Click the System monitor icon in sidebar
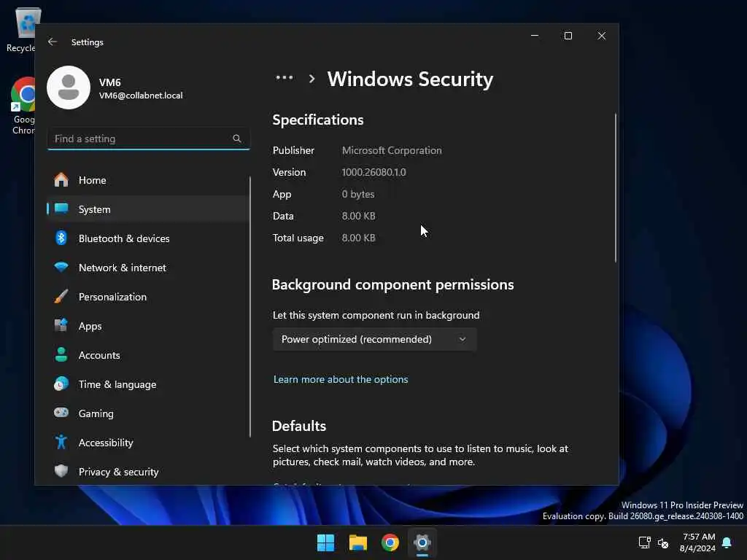 (x=61, y=209)
